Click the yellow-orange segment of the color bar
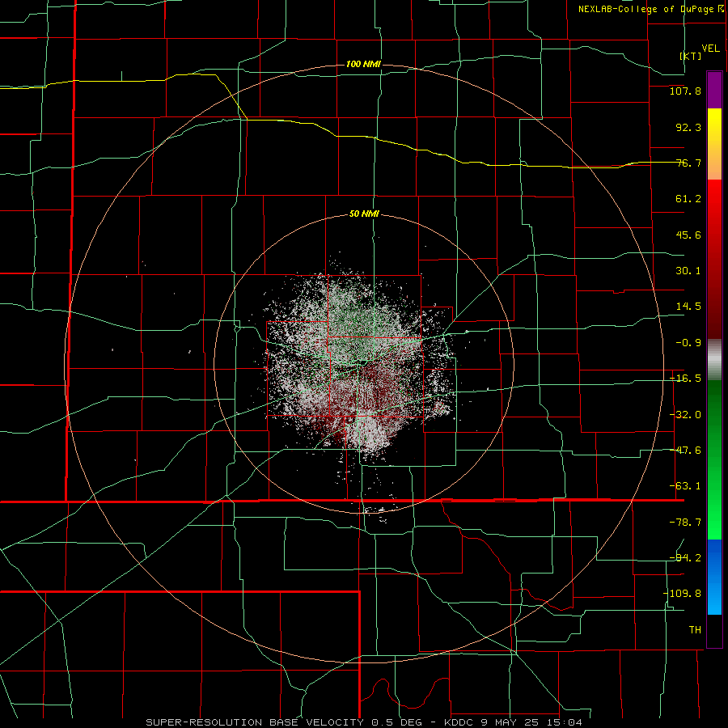The image size is (728, 728). pyautogui.click(x=714, y=144)
